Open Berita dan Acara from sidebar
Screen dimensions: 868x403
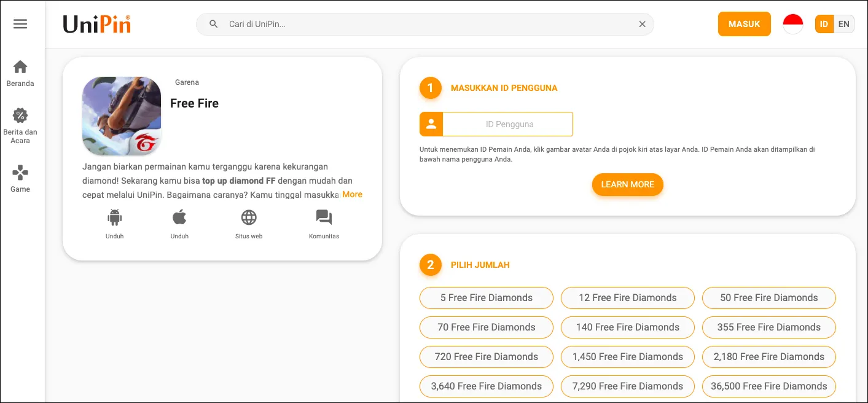pos(20,115)
